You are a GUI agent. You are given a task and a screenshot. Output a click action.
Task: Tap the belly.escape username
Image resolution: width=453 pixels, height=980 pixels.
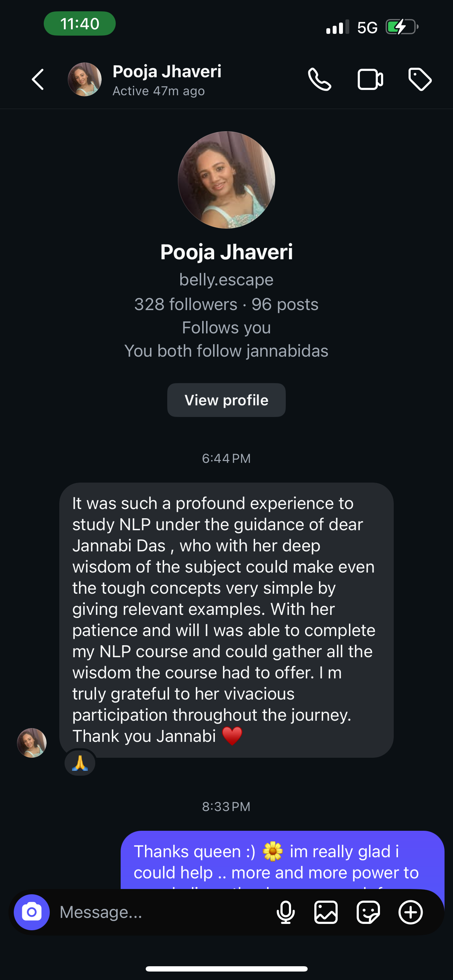226,280
